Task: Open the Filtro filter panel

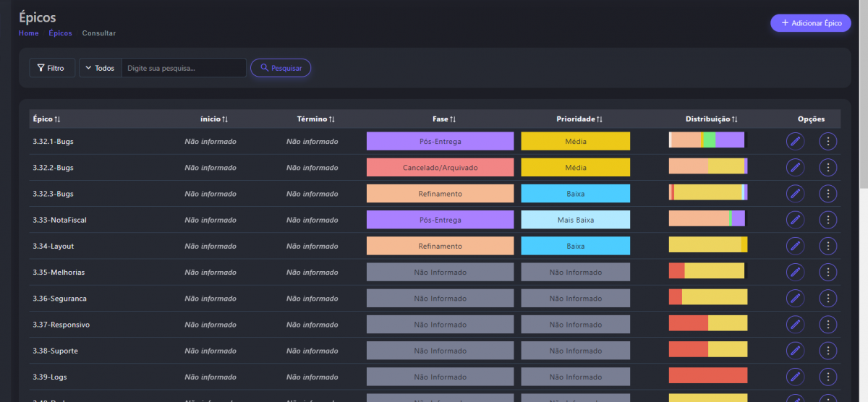Action: 51,68
